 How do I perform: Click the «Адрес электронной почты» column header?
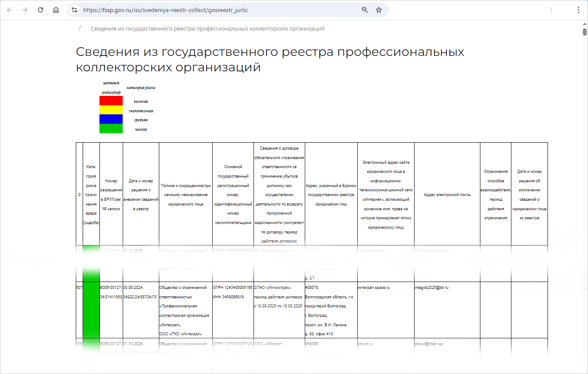(x=447, y=195)
